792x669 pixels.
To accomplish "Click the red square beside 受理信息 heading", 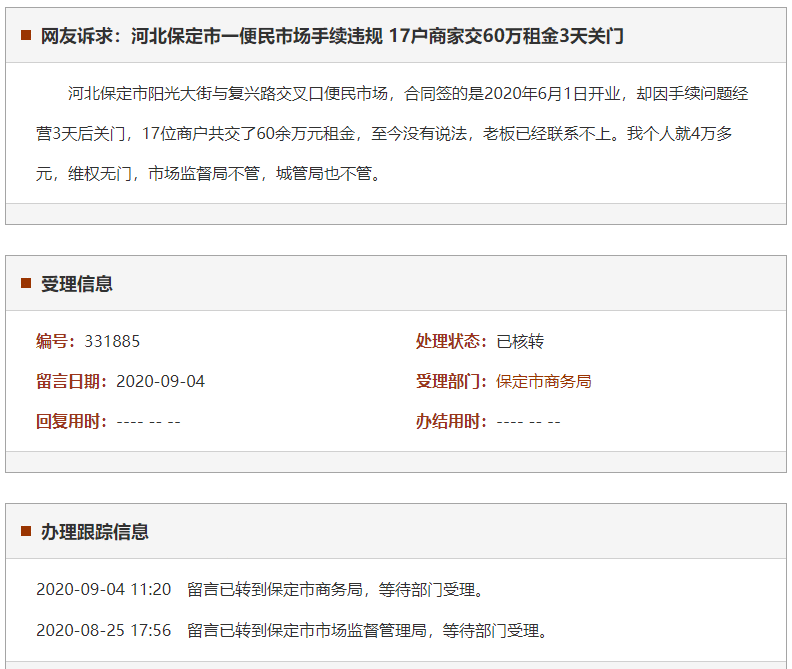I will coord(26,284).
